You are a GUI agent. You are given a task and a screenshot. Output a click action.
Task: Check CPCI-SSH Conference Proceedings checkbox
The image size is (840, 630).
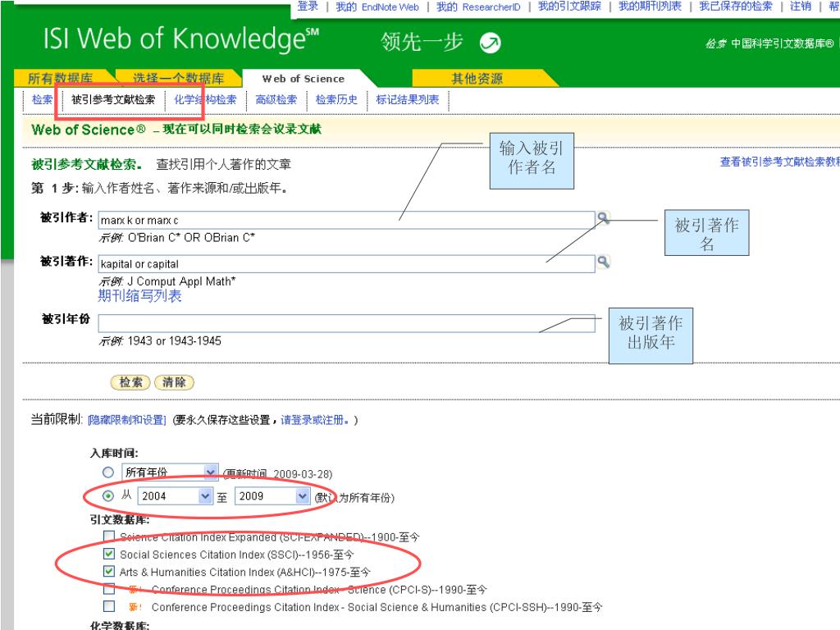point(109,606)
